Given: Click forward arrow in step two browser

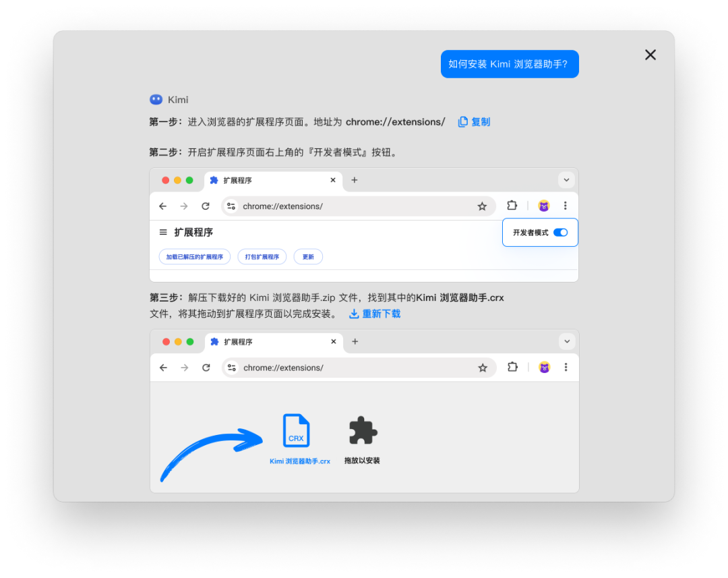Looking at the screenshot, I should pyautogui.click(x=184, y=206).
